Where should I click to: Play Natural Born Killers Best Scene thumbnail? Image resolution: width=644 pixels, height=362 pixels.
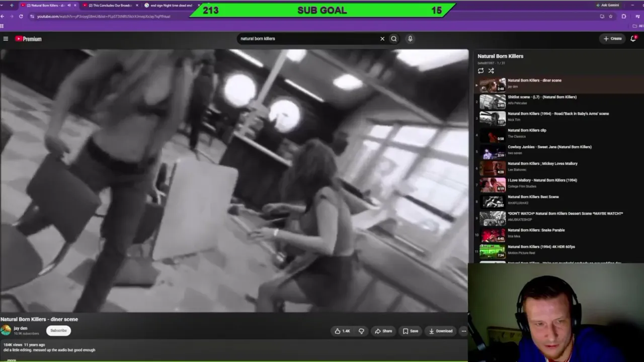493,201
